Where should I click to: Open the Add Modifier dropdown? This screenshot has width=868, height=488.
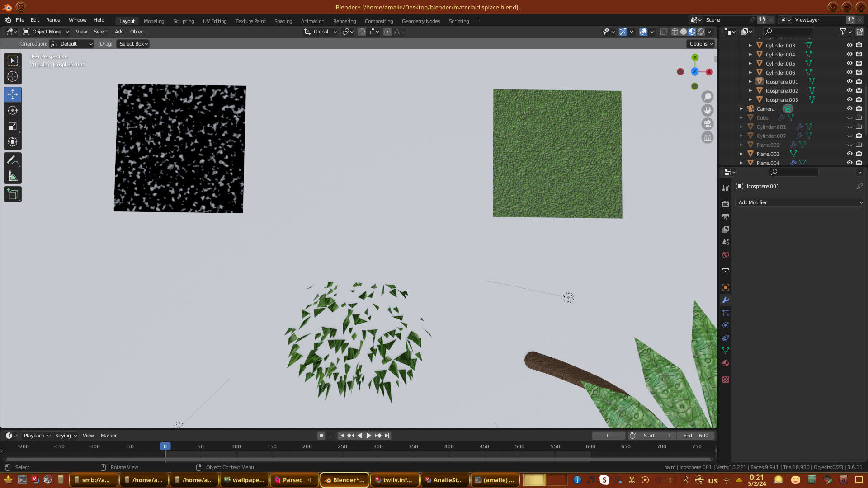pos(799,202)
